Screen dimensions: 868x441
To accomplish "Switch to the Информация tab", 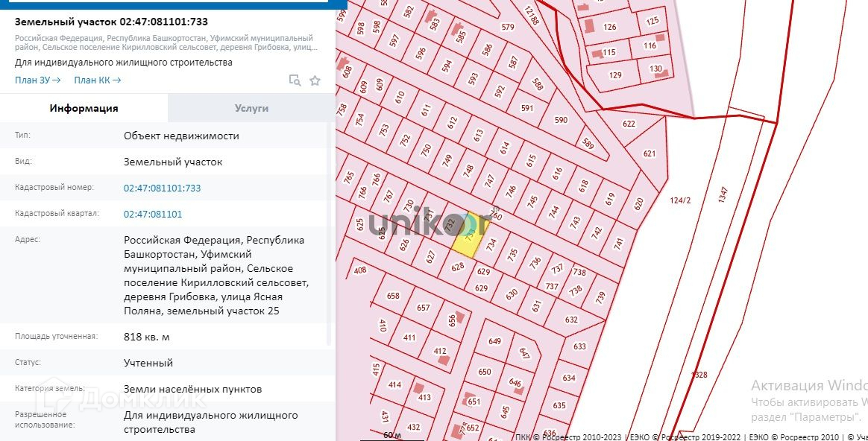I will (x=84, y=108).
